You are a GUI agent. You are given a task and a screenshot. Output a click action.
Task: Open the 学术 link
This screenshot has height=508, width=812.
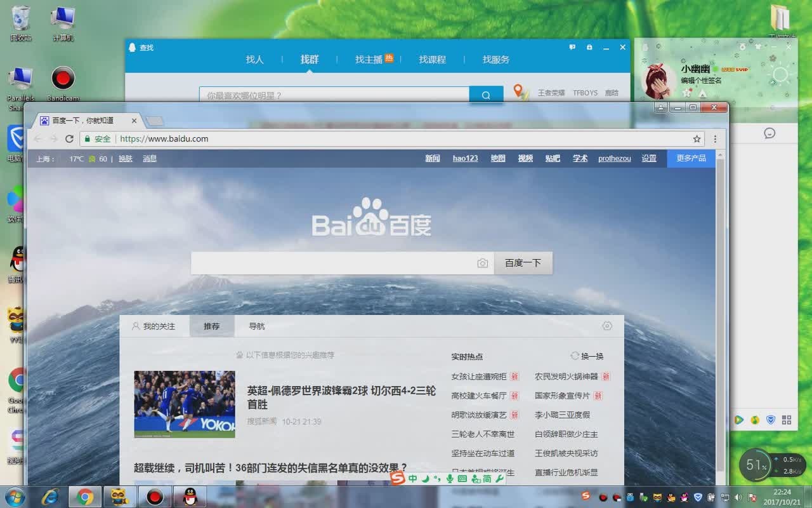pyautogui.click(x=580, y=158)
